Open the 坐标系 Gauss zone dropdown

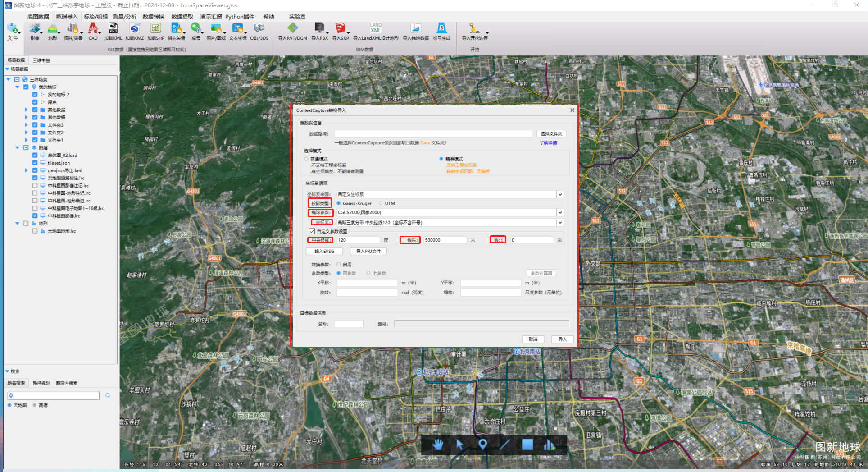[x=560, y=222]
